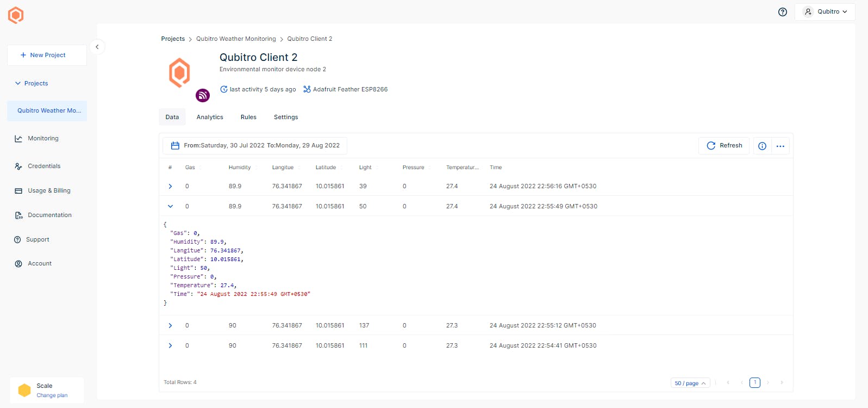Select page 1 in pagination
Image resolution: width=868 pixels, height=408 pixels.
755,382
